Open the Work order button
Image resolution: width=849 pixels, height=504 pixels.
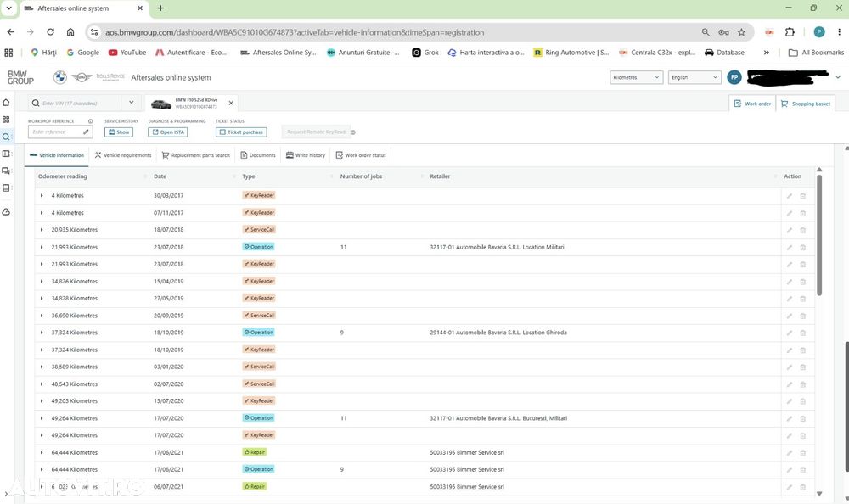coord(752,104)
